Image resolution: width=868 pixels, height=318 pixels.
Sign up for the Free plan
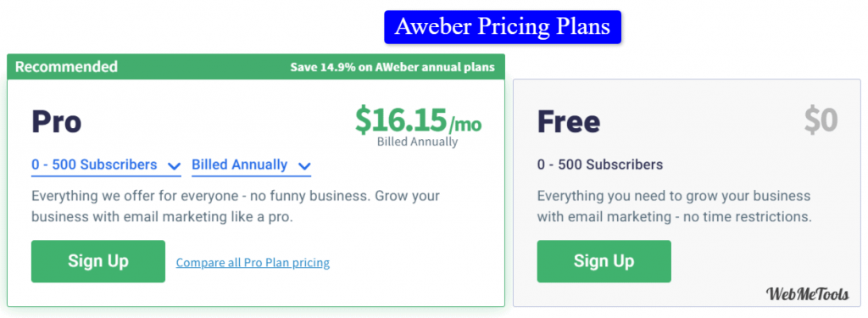tap(604, 261)
